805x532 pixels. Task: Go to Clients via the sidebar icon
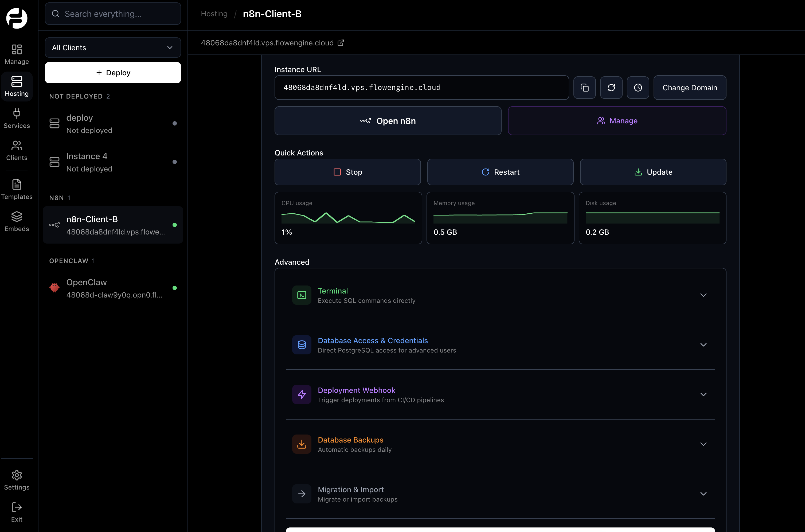(17, 150)
